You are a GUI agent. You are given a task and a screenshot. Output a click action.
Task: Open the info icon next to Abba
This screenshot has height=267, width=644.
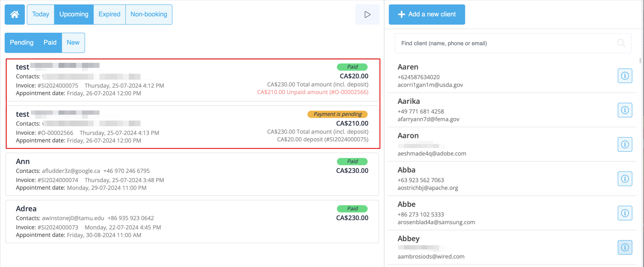click(625, 179)
